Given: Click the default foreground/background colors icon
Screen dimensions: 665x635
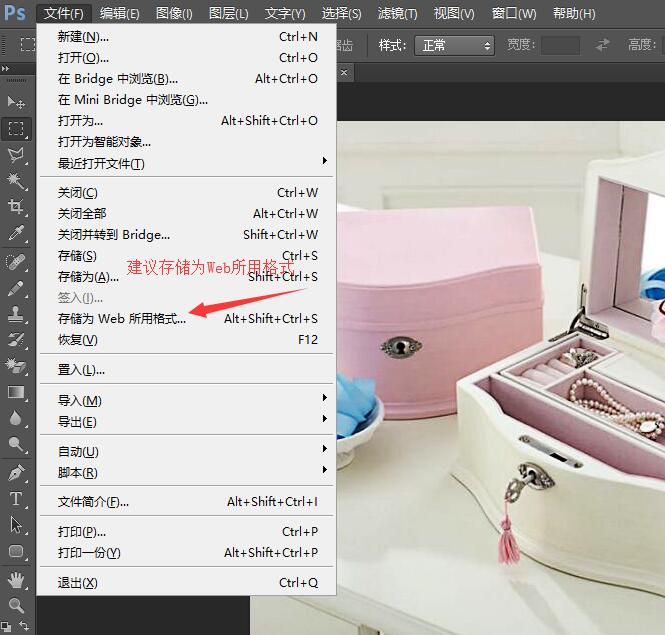Looking at the screenshot, I should tap(7, 625).
